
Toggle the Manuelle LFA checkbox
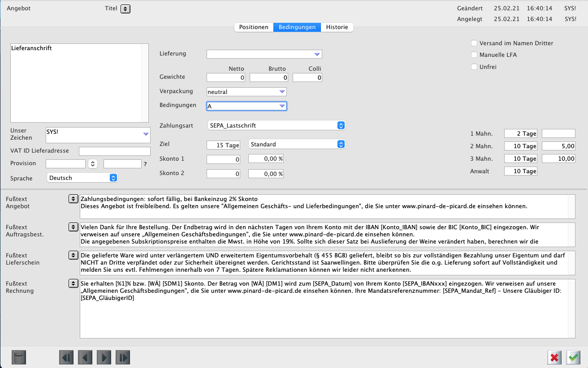pyautogui.click(x=474, y=55)
